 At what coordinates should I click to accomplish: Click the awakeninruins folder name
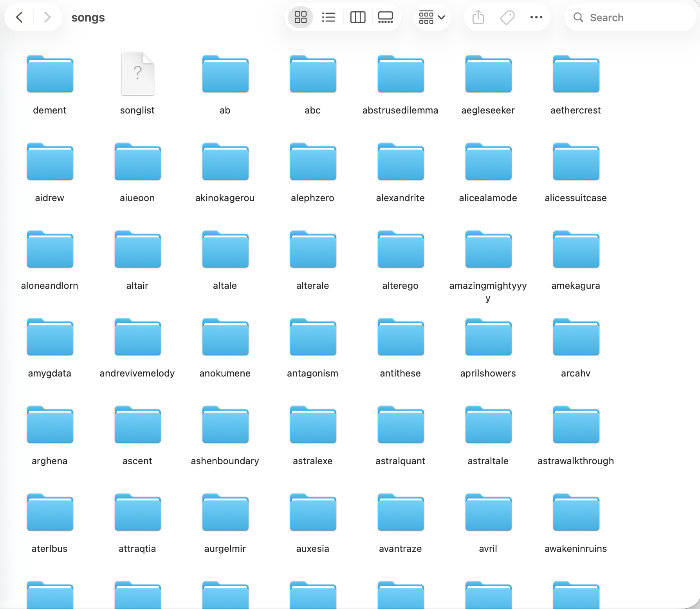click(576, 549)
